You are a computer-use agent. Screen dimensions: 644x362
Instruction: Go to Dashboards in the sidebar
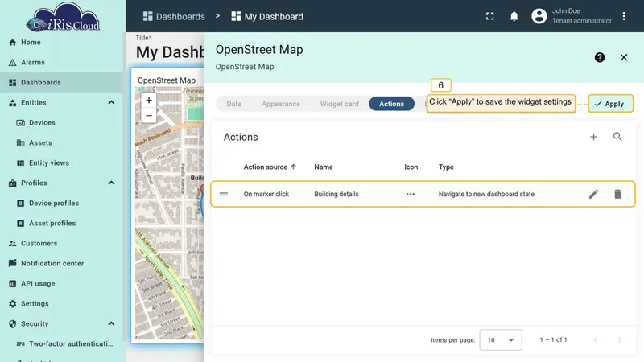[x=62, y=83]
